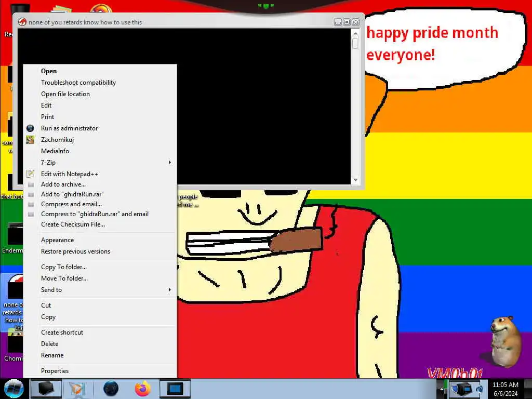Click WinRAR icon beside Compress to "ghidraRun.rar"

(31, 214)
